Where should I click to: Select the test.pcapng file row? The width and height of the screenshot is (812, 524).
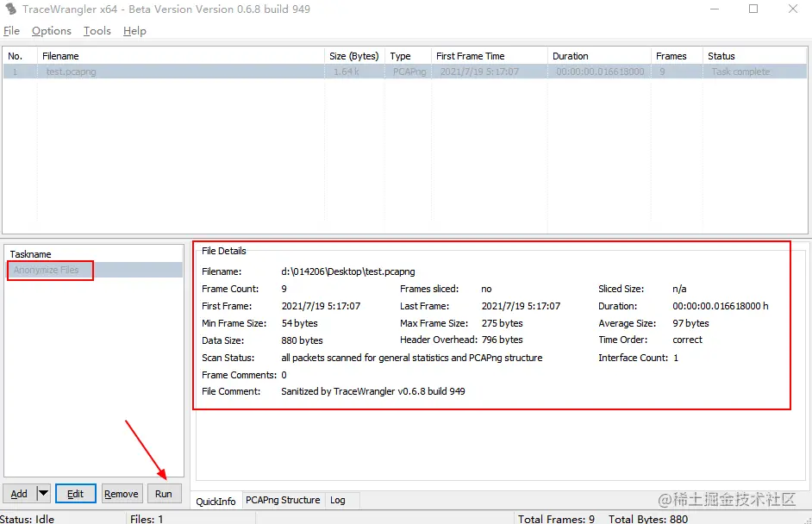pos(405,72)
